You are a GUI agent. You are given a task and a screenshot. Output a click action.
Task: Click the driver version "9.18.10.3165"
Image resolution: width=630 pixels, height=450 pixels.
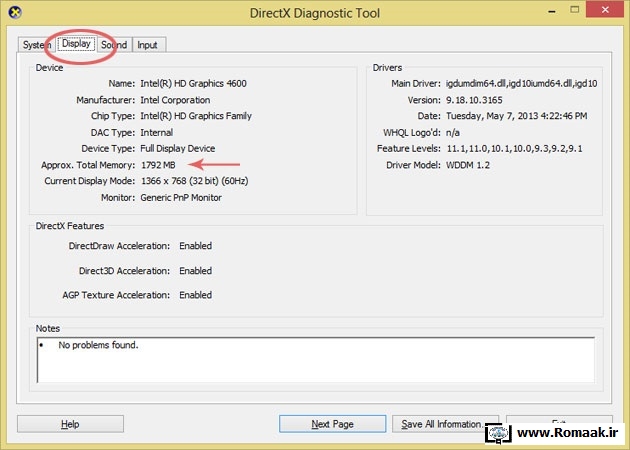click(x=474, y=100)
